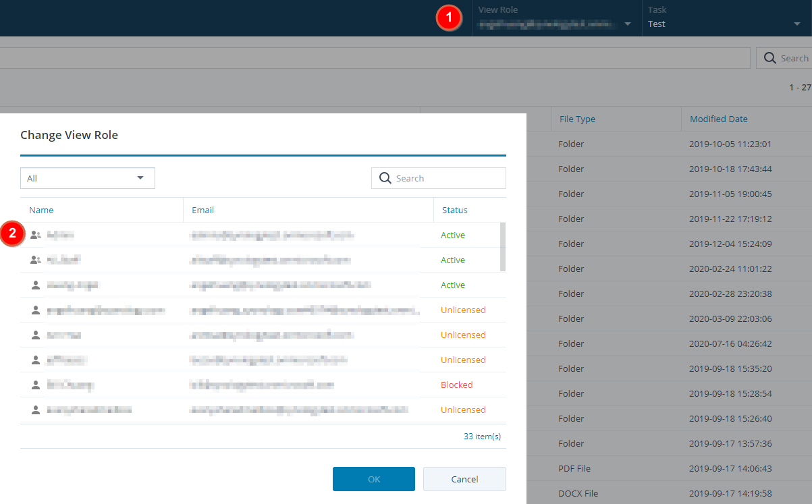The image size is (812, 504).
Task: Focus the Search field inside the dialog
Action: [447, 178]
